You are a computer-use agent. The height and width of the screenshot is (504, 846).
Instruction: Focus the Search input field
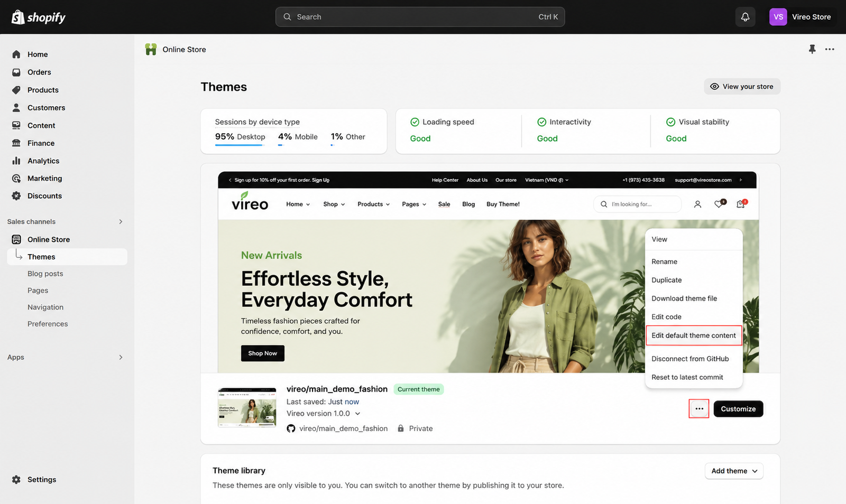[x=420, y=17]
